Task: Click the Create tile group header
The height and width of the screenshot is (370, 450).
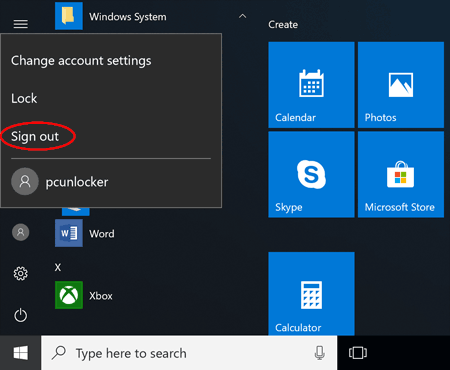Action: 283,25
